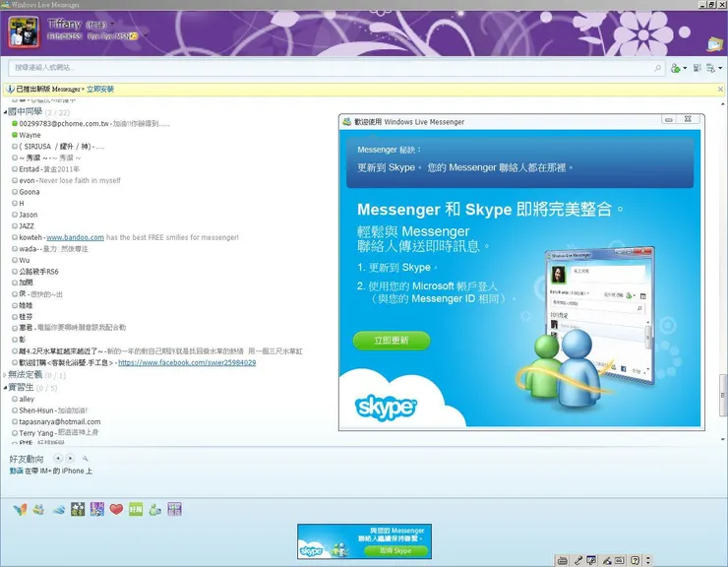Viewport: 728px width, 567px height.
Task: Open the MSN butterfly icon in bottom bar
Action: (x=20, y=509)
